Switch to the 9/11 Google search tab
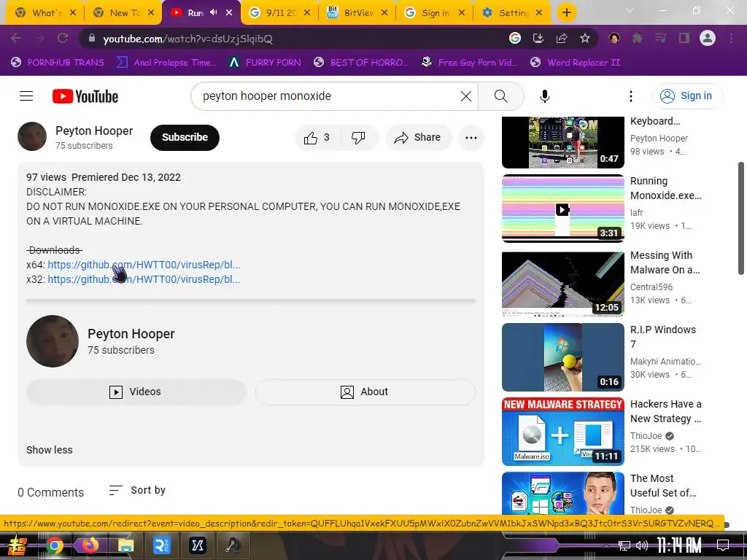747x560 pixels. [279, 13]
